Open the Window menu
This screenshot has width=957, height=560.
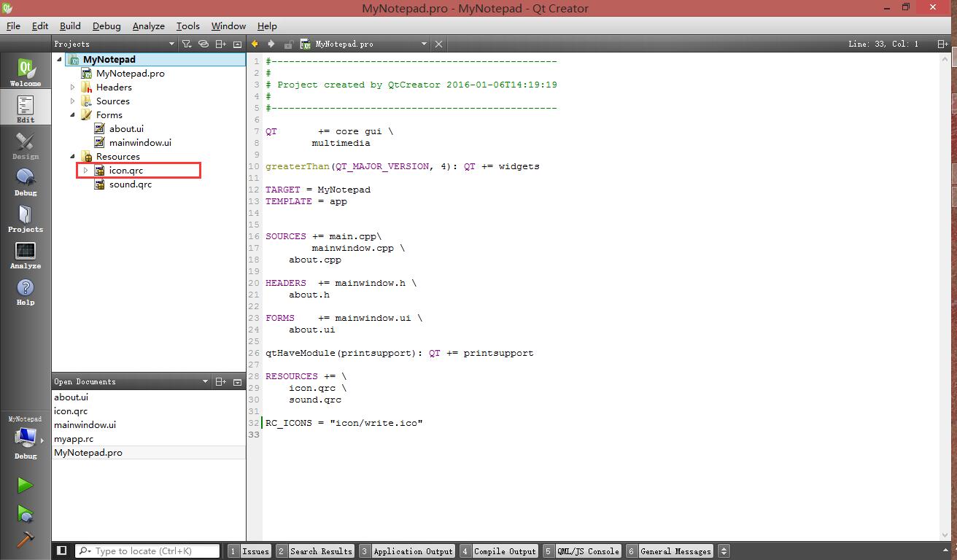(228, 26)
